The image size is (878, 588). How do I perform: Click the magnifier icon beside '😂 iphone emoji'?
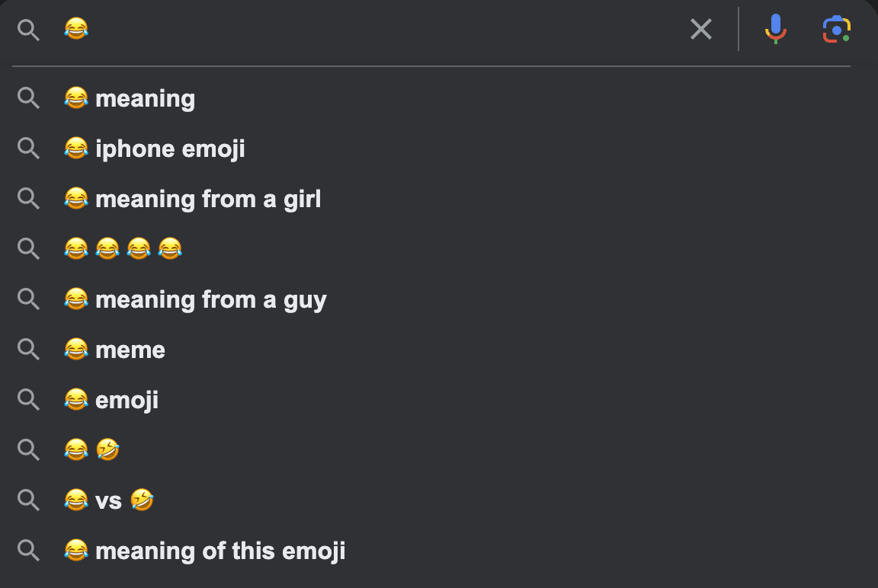(x=28, y=149)
